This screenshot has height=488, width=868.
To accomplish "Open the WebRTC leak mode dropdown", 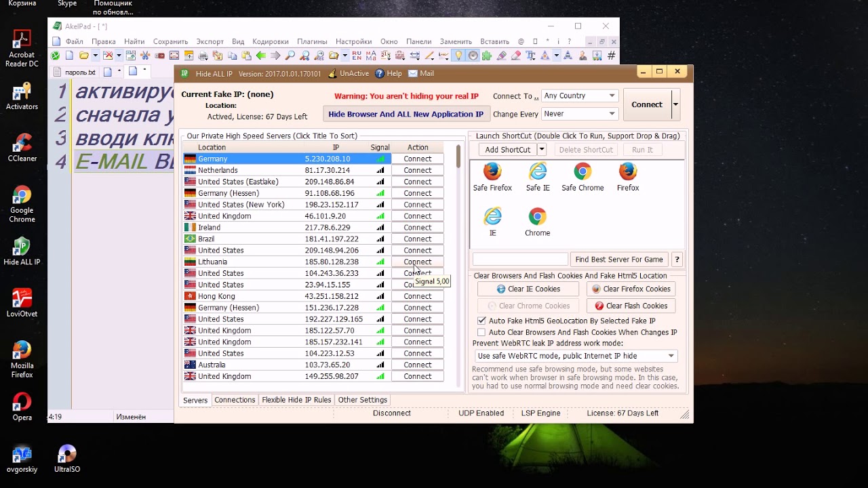I will (x=575, y=356).
